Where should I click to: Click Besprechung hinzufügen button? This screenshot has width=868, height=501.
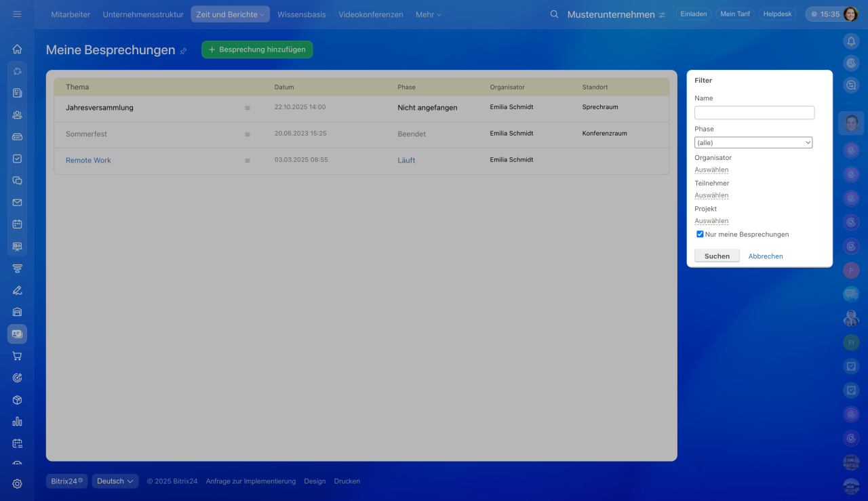tap(257, 49)
